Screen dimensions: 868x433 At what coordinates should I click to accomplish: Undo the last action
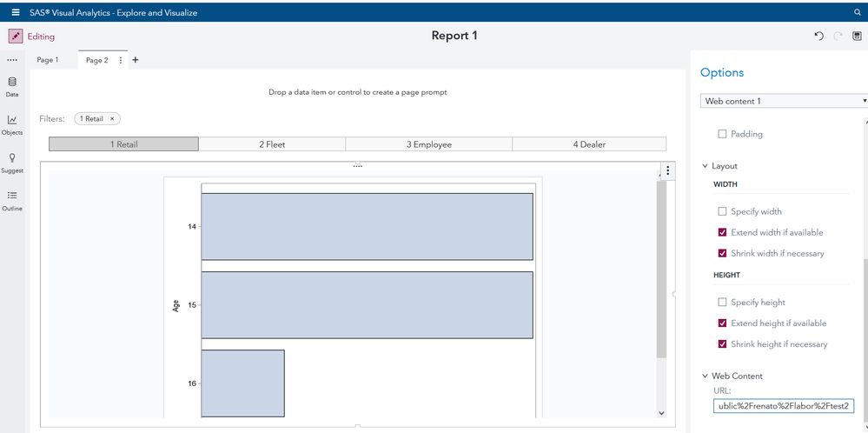818,36
